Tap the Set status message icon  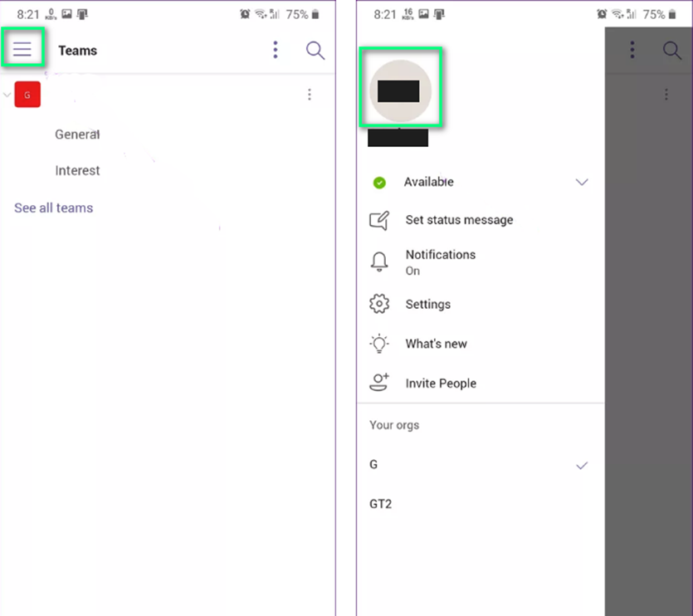[x=379, y=220]
